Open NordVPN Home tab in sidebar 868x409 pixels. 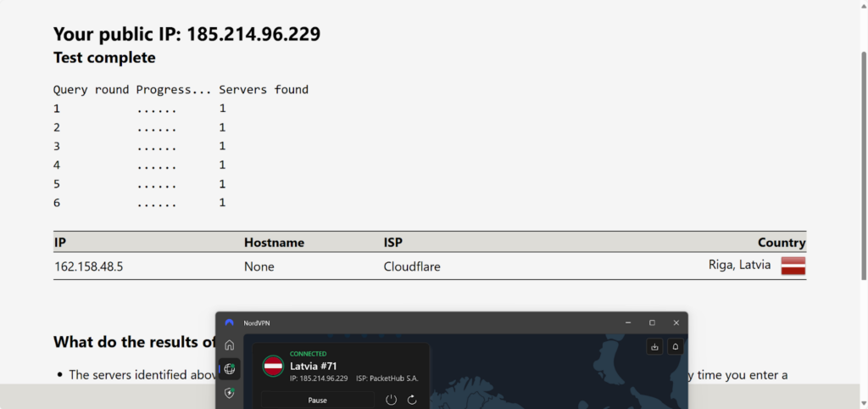(x=229, y=345)
